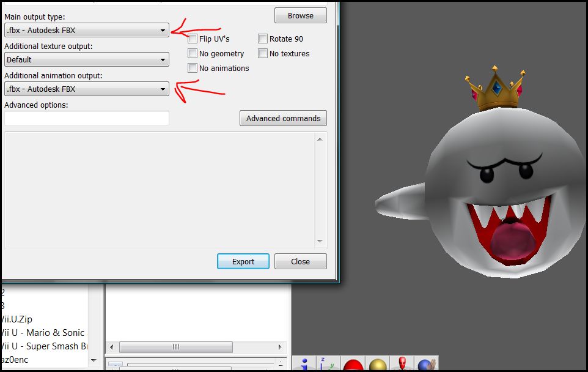Image resolution: width=588 pixels, height=372 pixels.
Task: Open the Main output type dropdown
Action: (x=87, y=30)
